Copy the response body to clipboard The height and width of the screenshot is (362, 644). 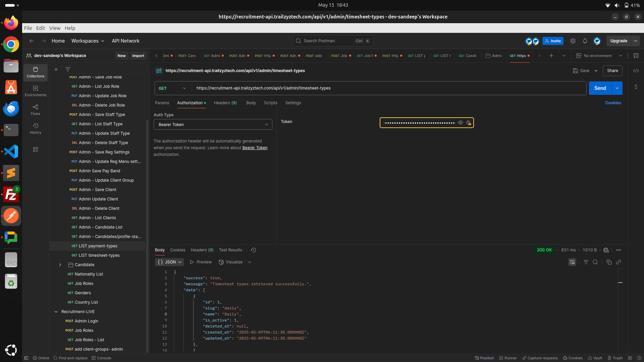click(x=609, y=262)
